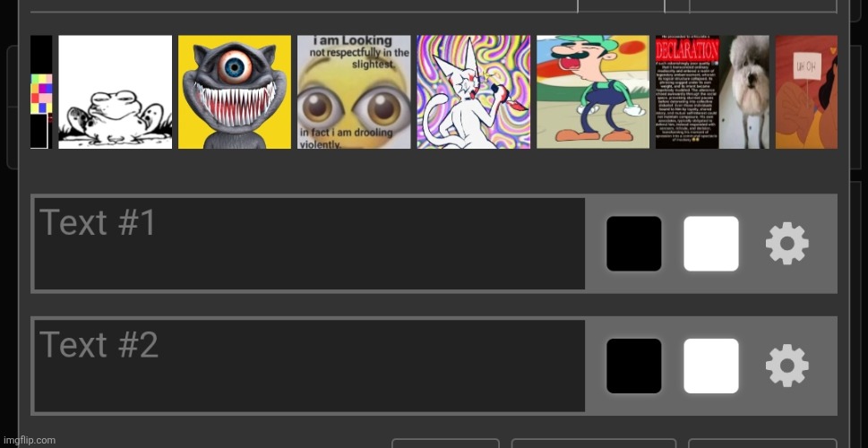Select the red Declaration text template
The image size is (868, 448).
point(688,92)
